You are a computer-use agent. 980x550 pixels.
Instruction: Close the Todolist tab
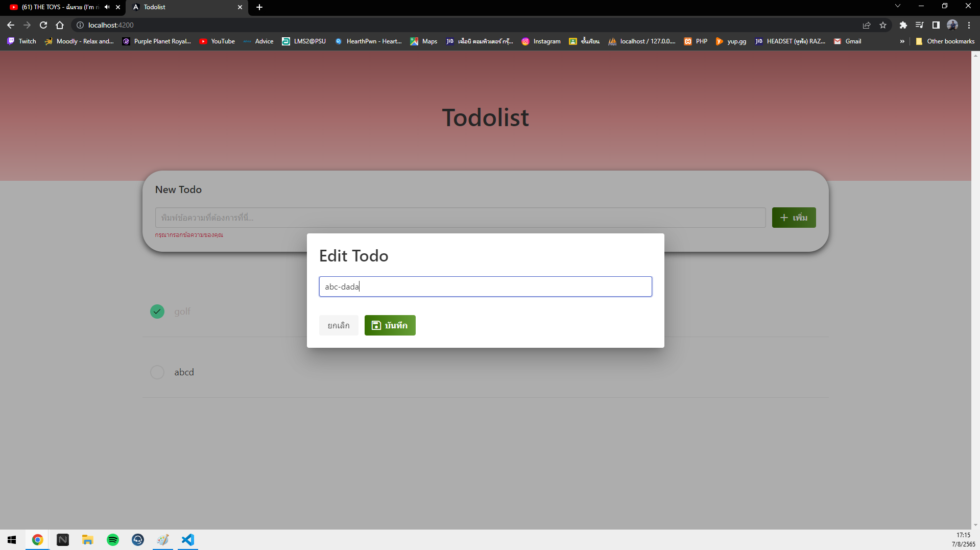240,7
